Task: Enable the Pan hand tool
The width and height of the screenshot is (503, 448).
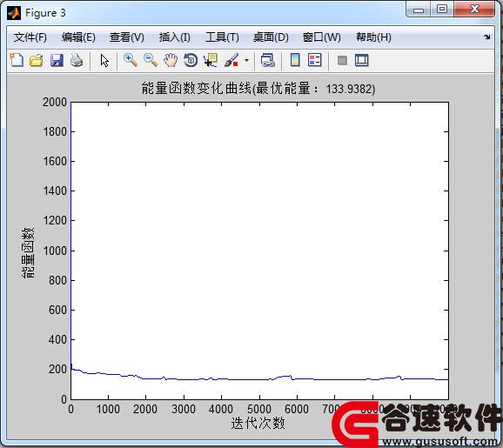Action: [171, 60]
